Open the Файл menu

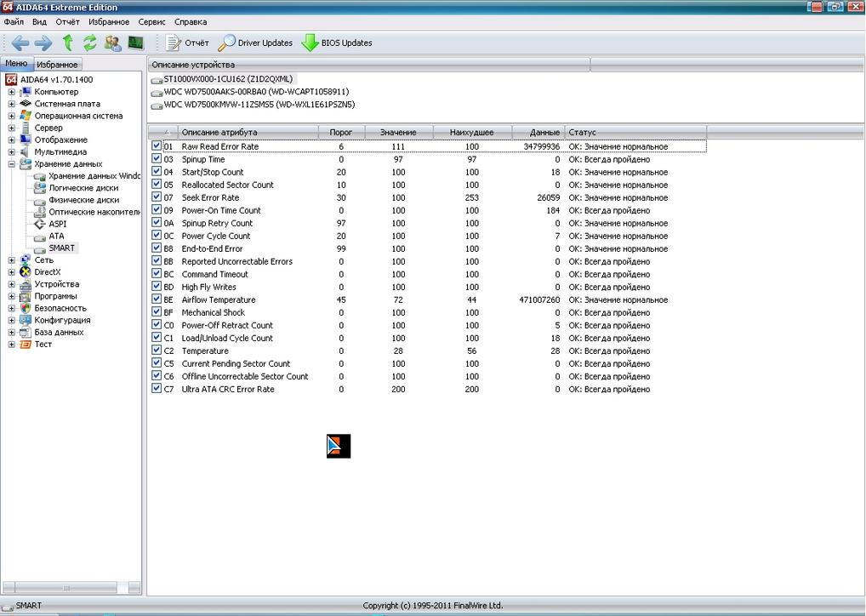tap(14, 22)
